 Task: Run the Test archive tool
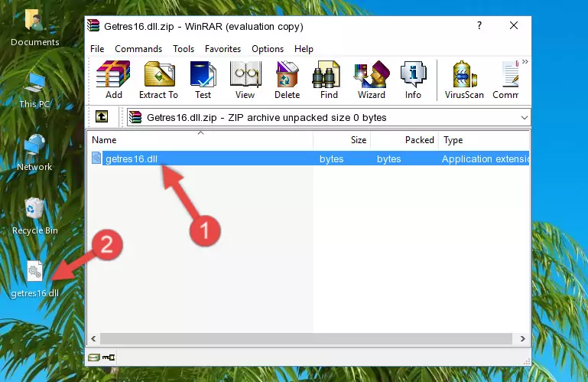point(203,80)
